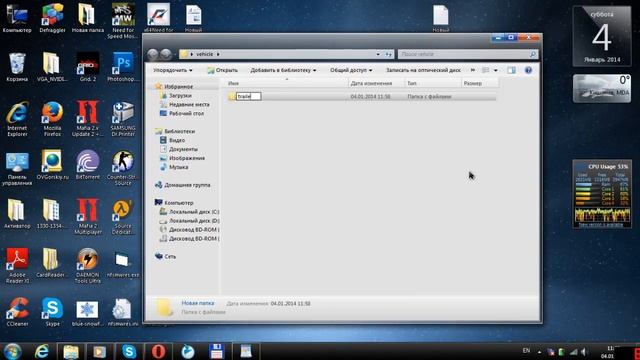Click the refresh button in the address bar

click(x=389, y=54)
